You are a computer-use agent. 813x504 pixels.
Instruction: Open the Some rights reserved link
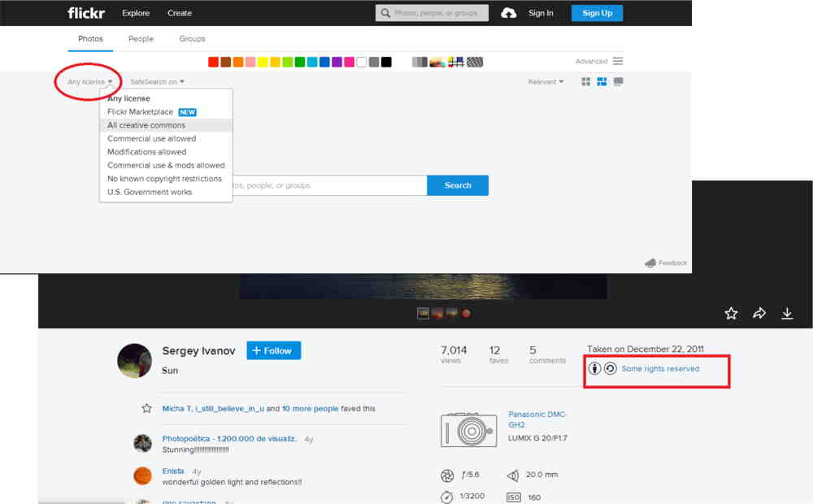pyautogui.click(x=660, y=369)
